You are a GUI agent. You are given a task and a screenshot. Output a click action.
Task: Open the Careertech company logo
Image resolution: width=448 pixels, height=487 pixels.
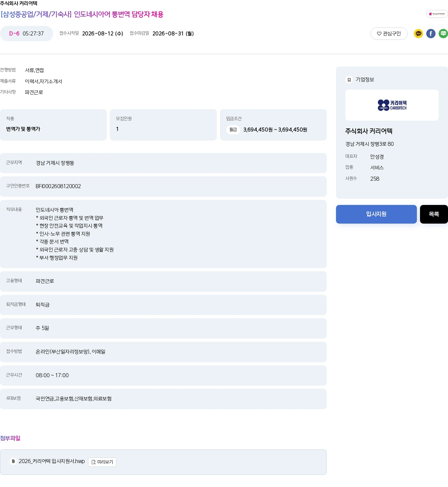[x=392, y=105]
